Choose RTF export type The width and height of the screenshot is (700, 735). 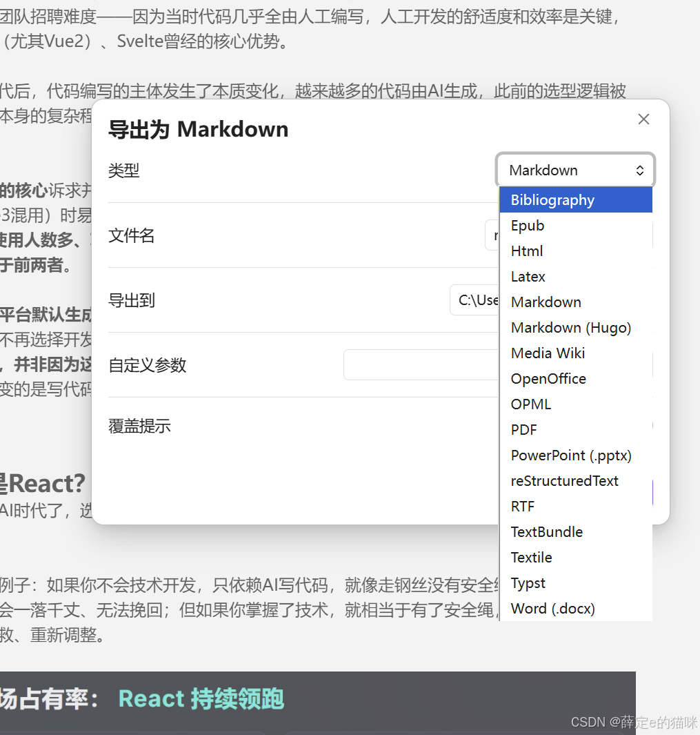tap(576, 507)
